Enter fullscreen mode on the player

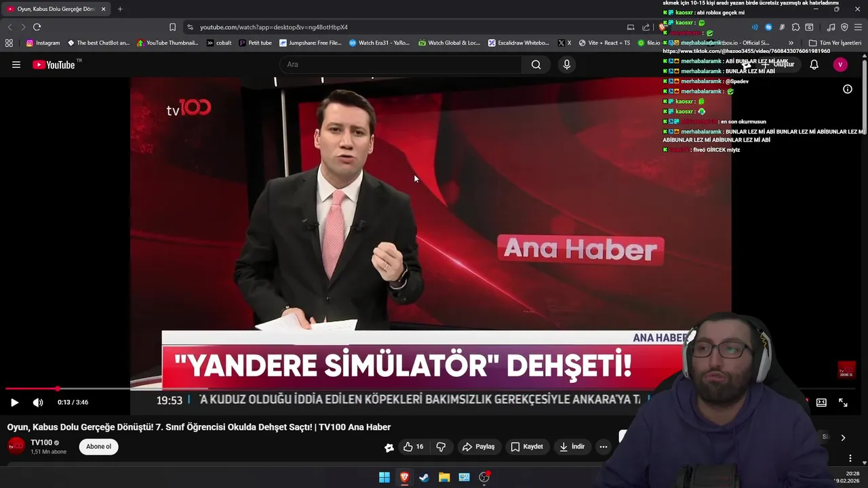[x=843, y=402]
